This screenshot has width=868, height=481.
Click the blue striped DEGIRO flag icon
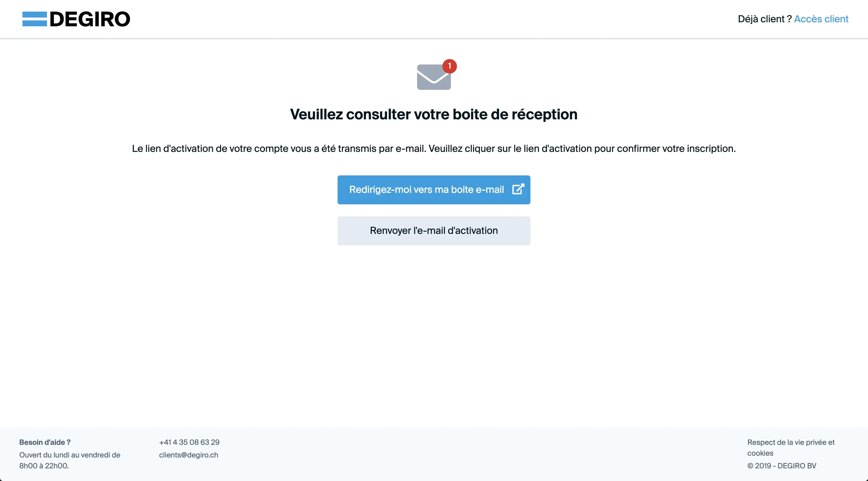[34, 19]
